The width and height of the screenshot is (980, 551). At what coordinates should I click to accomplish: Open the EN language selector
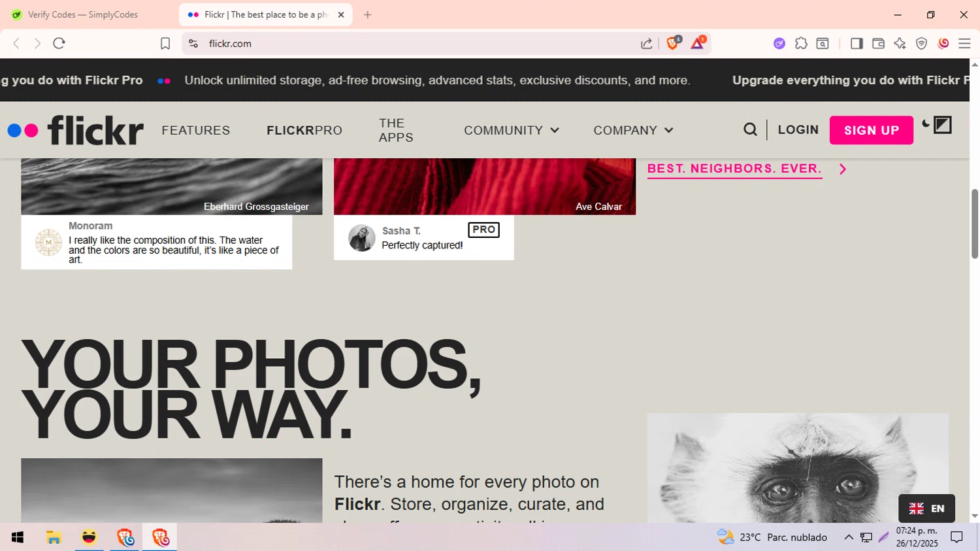926,508
